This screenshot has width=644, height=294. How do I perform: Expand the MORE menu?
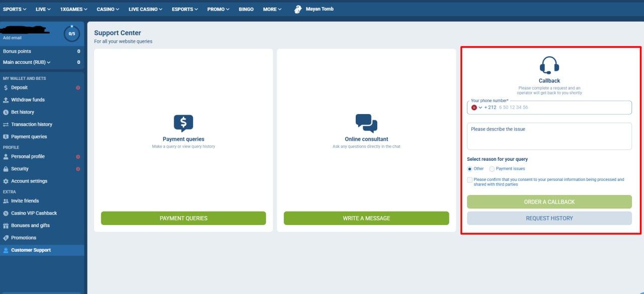pyautogui.click(x=272, y=9)
